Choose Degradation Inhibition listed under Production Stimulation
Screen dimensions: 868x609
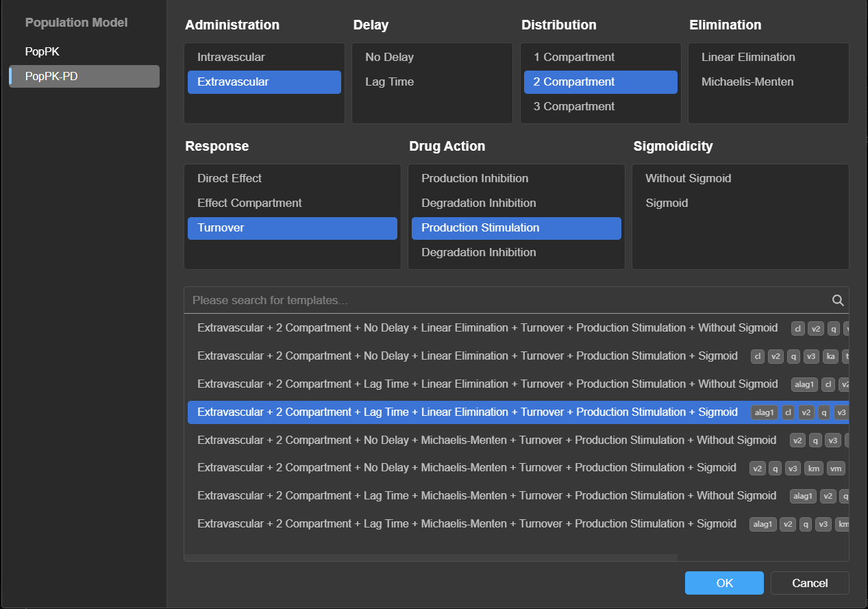point(517,252)
